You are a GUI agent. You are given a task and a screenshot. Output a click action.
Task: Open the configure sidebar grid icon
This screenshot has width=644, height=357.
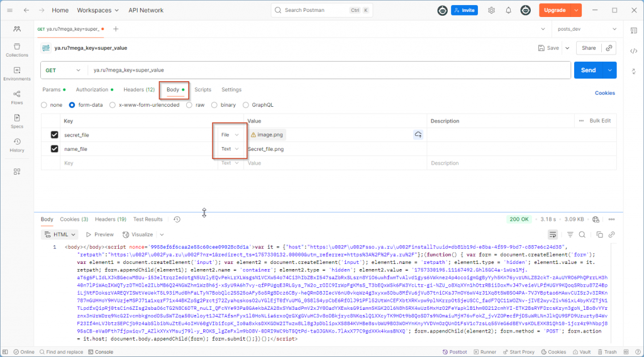click(17, 172)
